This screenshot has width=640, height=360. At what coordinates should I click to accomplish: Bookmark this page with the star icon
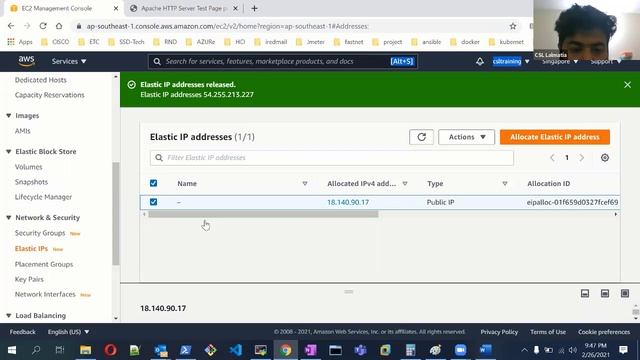tap(513, 26)
